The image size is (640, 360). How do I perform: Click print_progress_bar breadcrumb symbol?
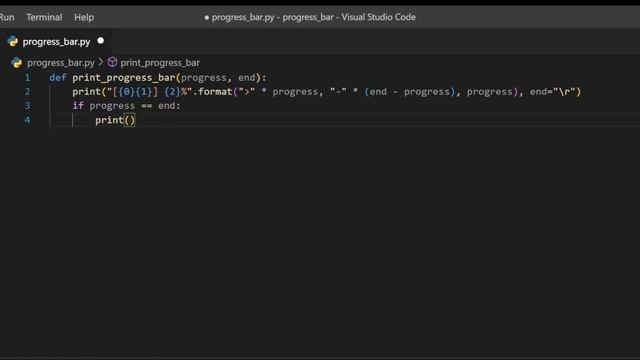point(160,63)
